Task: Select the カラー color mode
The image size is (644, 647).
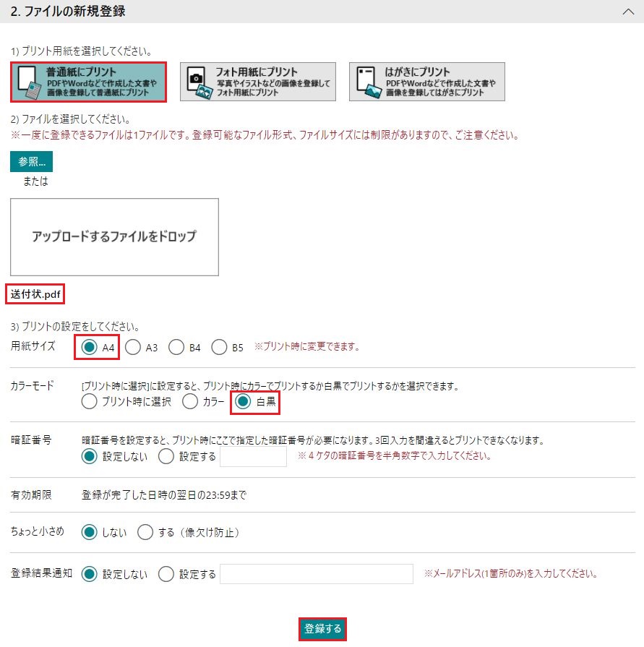Action: click(x=190, y=402)
